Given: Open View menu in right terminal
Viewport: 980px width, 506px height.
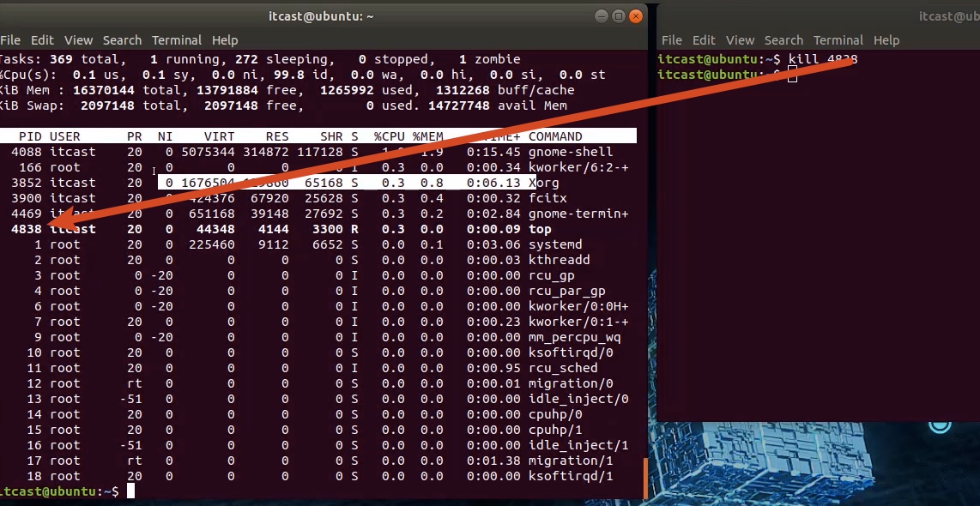Looking at the screenshot, I should coord(740,40).
